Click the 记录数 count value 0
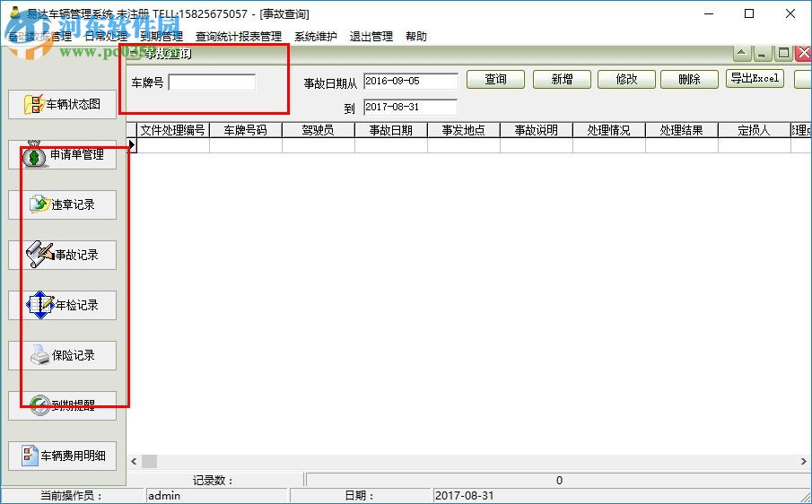 [x=558, y=480]
